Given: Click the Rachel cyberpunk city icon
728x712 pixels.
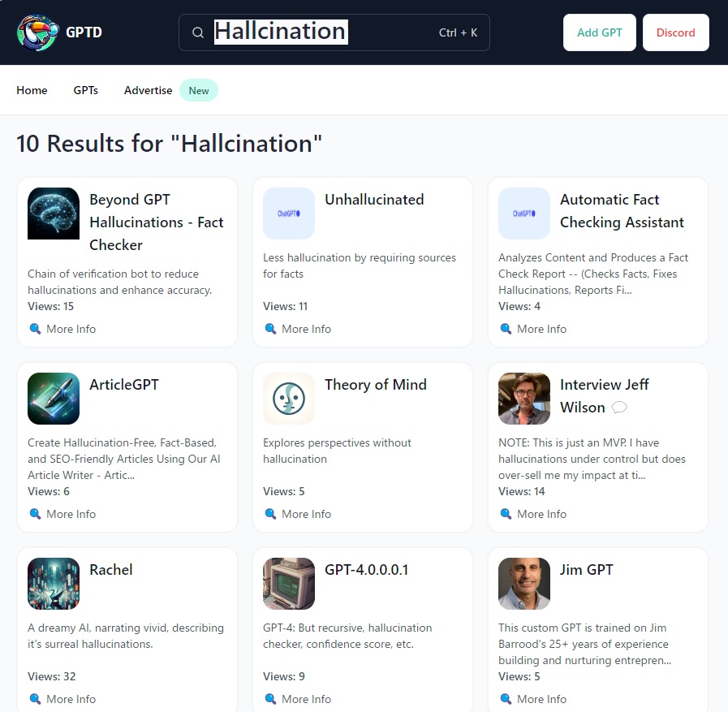Looking at the screenshot, I should (54, 584).
